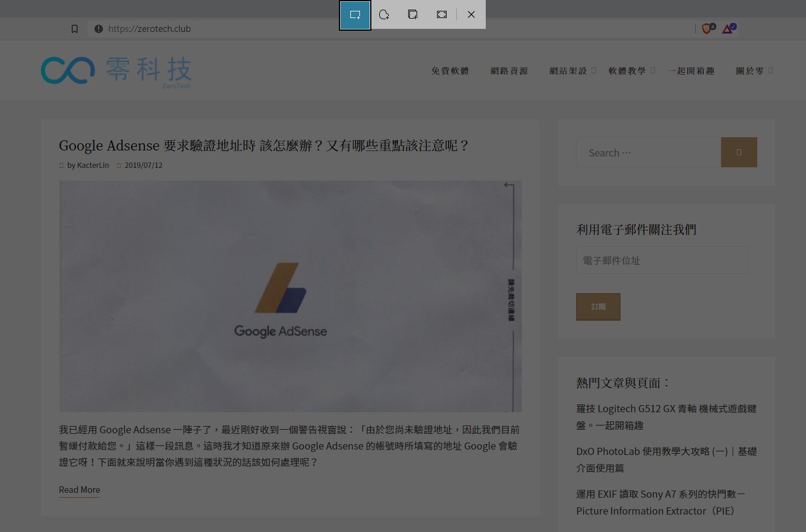Open the Google AdSense article thumbnail

(x=290, y=296)
